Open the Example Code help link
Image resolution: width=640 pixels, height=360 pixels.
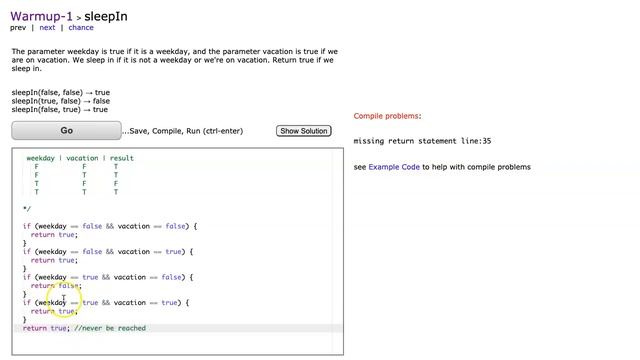(394, 167)
